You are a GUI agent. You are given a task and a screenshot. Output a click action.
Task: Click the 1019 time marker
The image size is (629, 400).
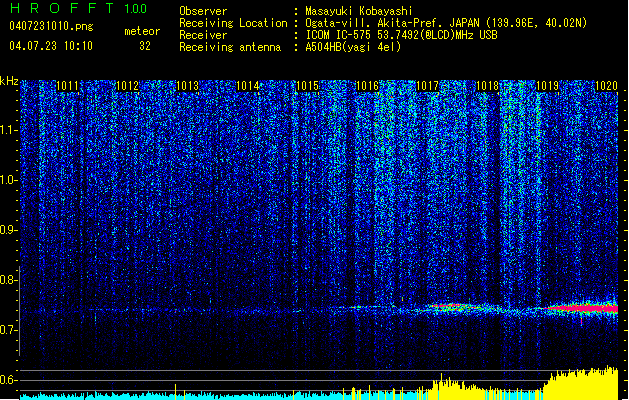(x=547, y=86)
